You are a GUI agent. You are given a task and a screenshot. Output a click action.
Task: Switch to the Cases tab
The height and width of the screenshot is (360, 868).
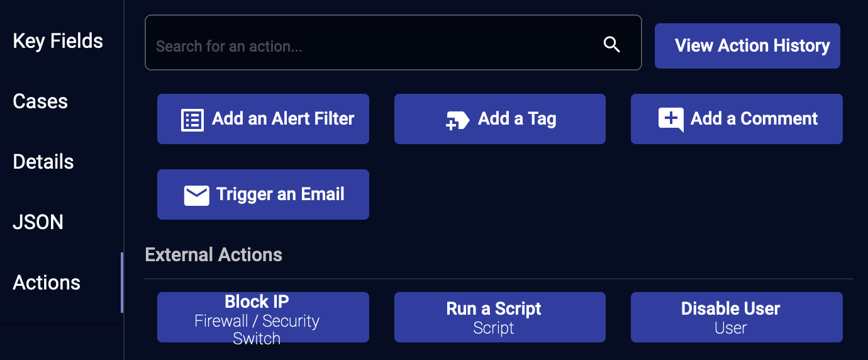[x=40, y=101]
